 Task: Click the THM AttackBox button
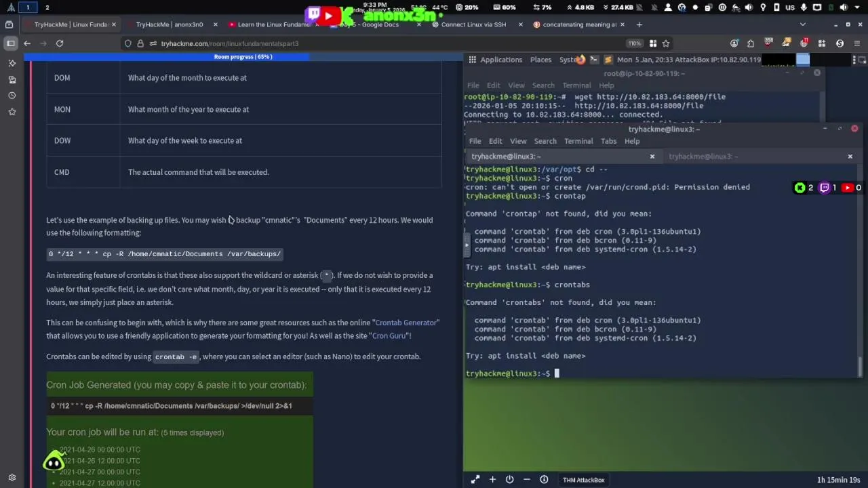point(584,480)
